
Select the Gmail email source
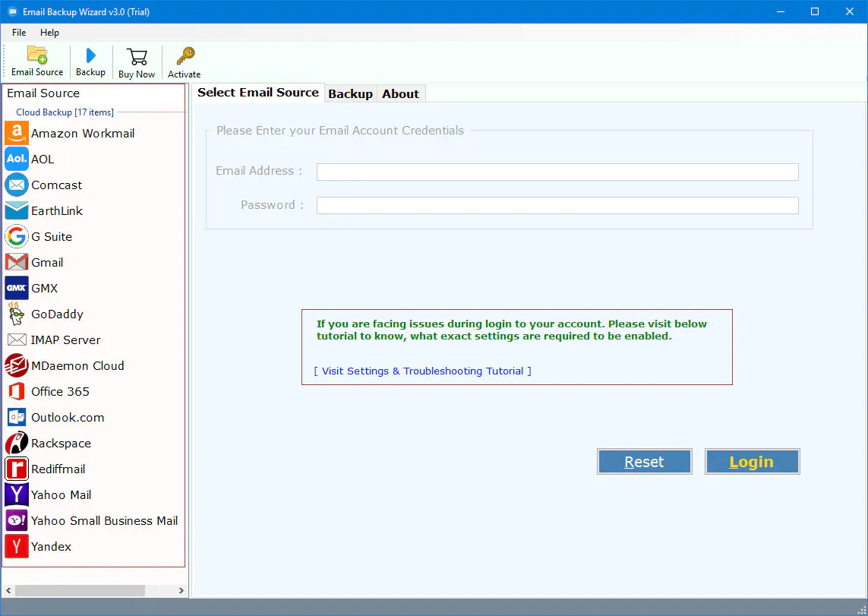(x=48, y=262)
